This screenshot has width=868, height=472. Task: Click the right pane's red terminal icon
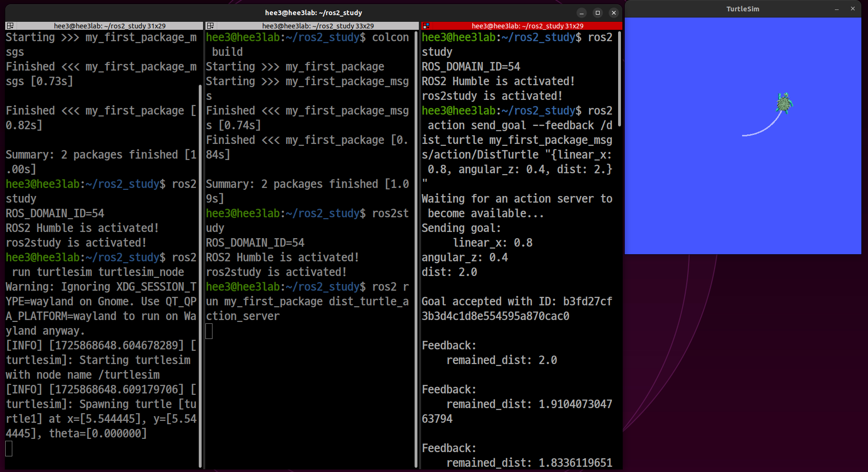pyautogui.click(x=426, y=26)
